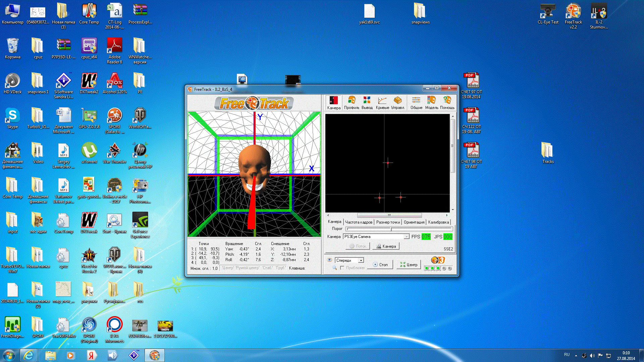
Task: Open the Помощь help icon
Action: click(x=447, y=103)
